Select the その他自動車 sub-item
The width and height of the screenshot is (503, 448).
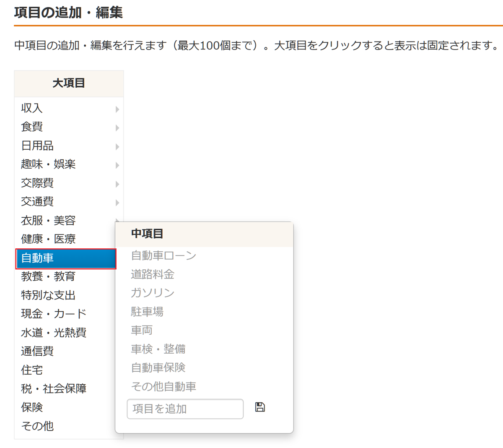163,386
